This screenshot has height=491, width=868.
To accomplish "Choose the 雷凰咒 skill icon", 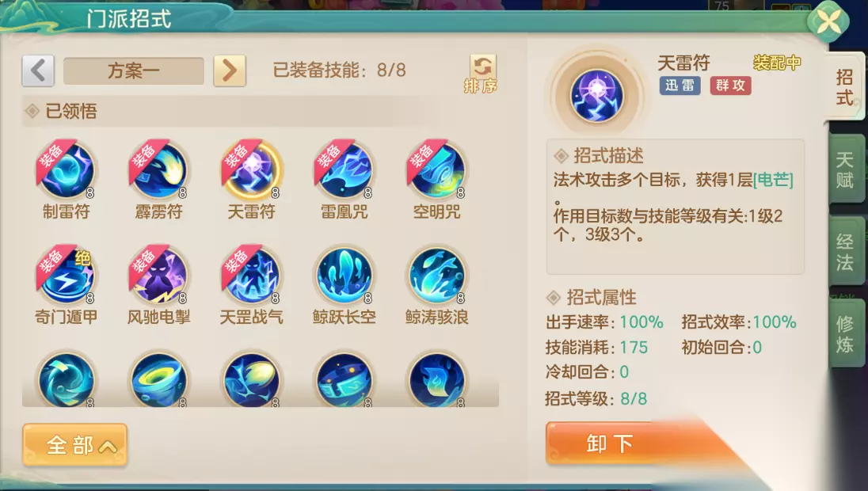I will pos(345,170).
